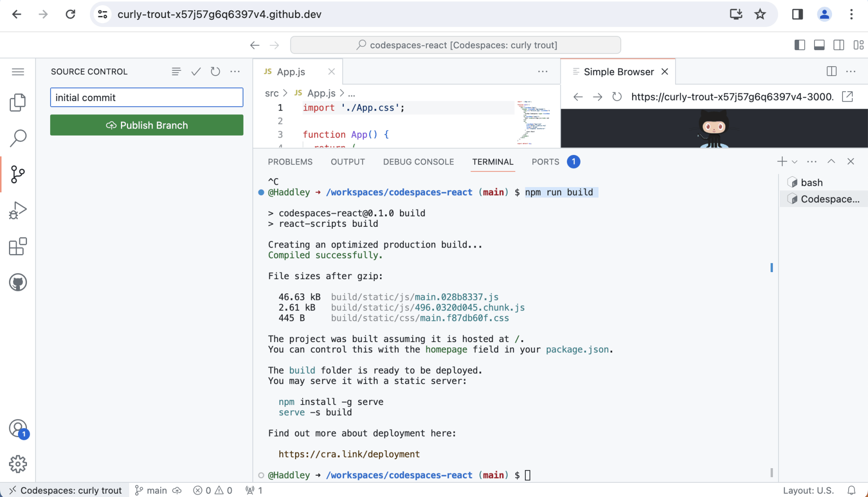Viewport: 868px width, 497px height.
Task: Open the Search view in activity bar
Action: click(17, 138)
